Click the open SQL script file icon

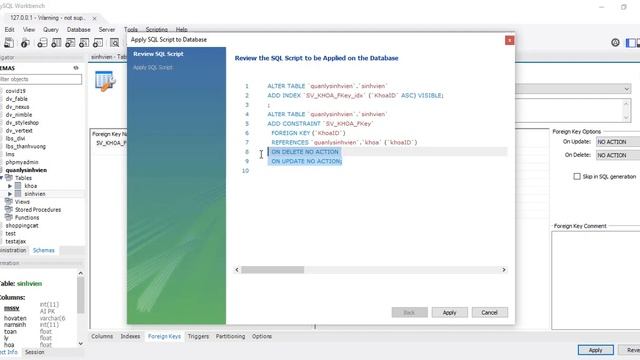point(25,42)
